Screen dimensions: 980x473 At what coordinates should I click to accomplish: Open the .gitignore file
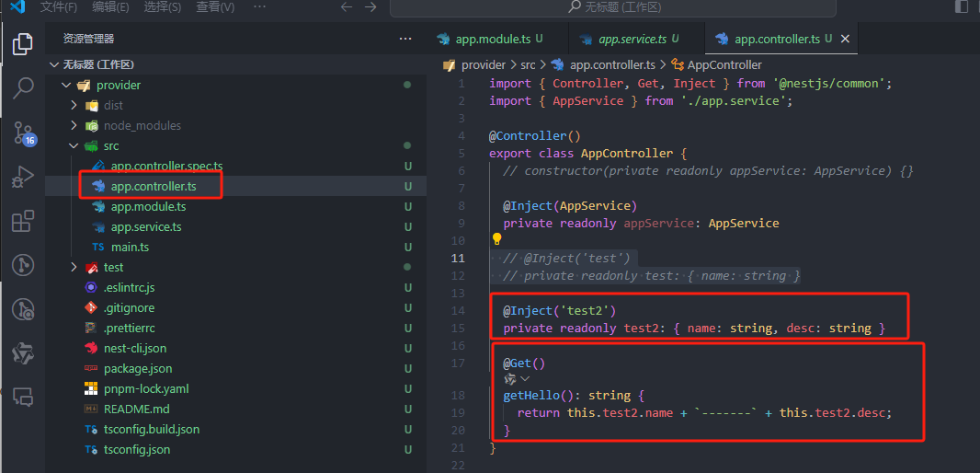click(x=130, y=308)
